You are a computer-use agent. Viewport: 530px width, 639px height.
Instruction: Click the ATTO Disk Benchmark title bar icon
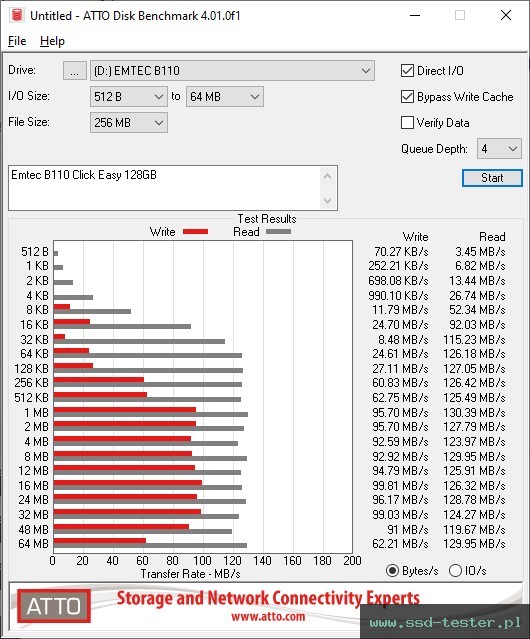17,15
